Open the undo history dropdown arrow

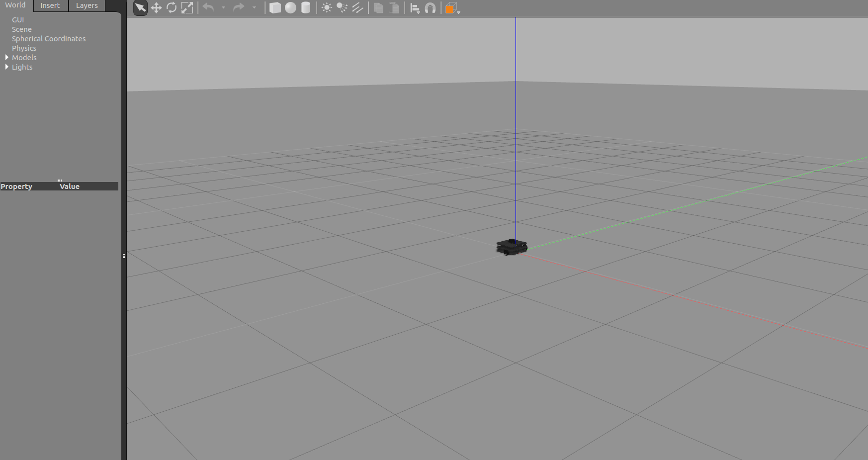(x=224, y=8)
